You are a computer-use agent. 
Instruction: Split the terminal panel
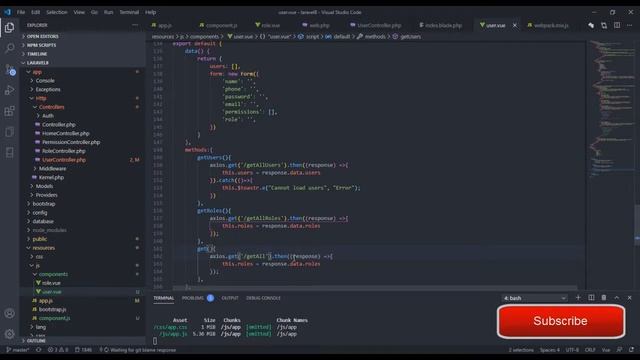(x=591, y=298)
